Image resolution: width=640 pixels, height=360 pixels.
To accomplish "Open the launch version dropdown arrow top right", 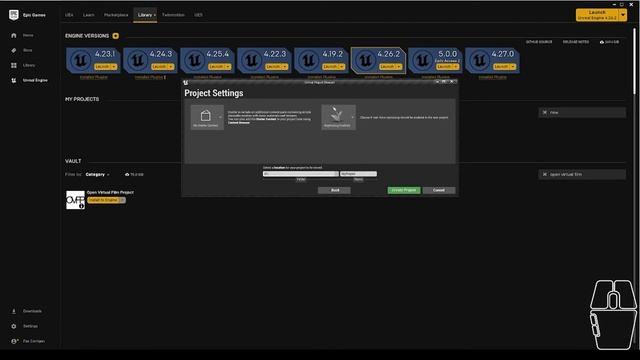I will point(623,15).
